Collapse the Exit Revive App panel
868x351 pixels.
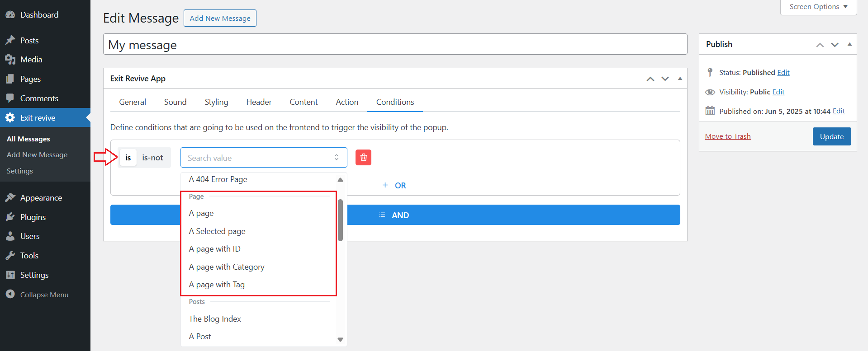tap(680, 79)
